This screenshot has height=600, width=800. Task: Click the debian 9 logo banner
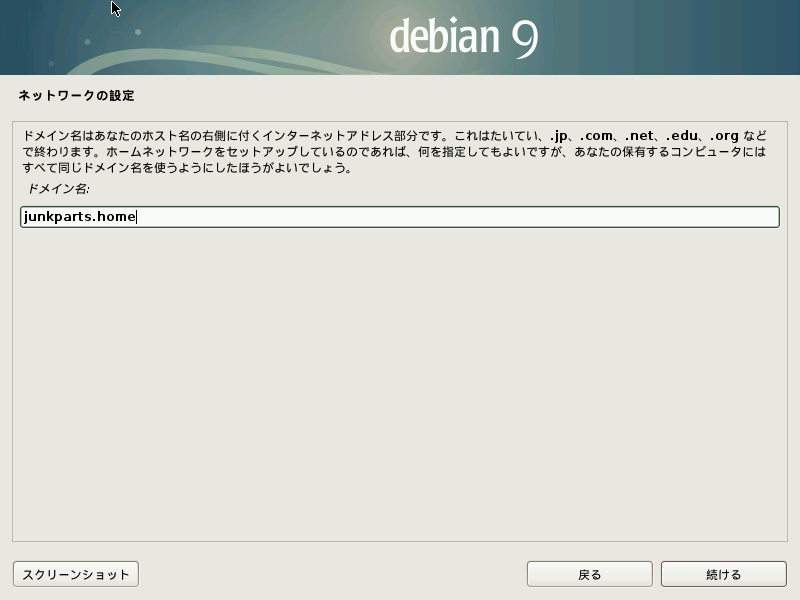point(400,37)
